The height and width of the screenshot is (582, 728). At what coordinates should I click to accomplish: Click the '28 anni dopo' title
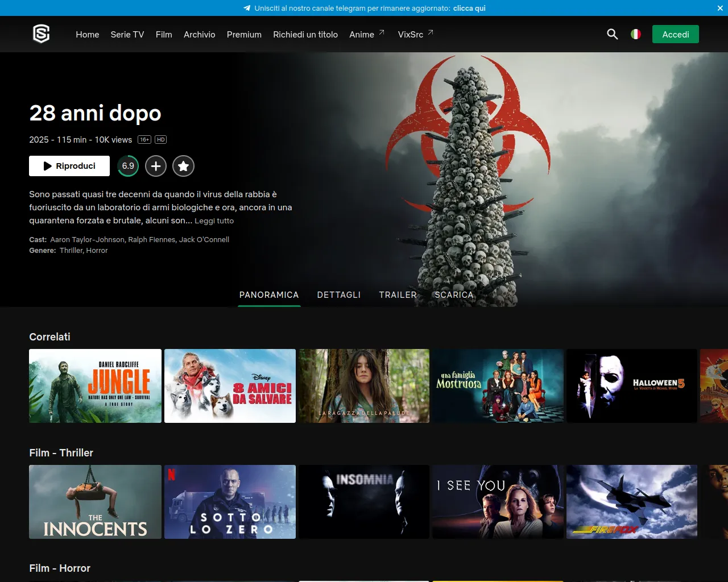point(95,113)
